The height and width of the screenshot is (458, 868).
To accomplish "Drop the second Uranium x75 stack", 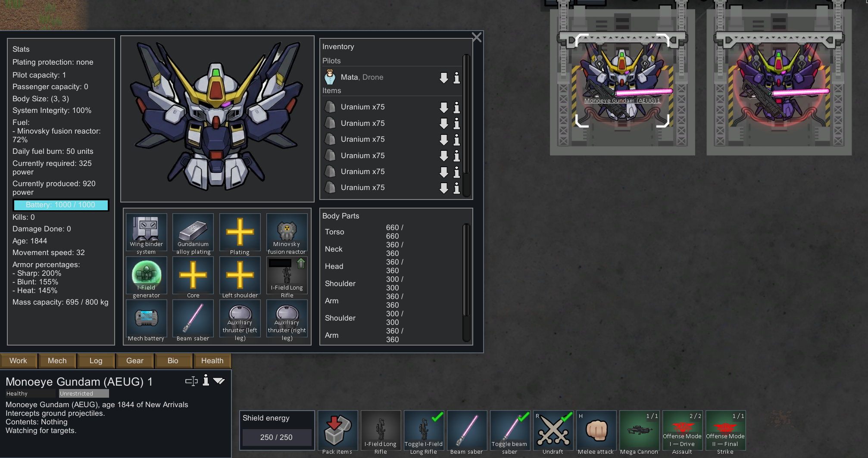I will (x=444, y=124).
